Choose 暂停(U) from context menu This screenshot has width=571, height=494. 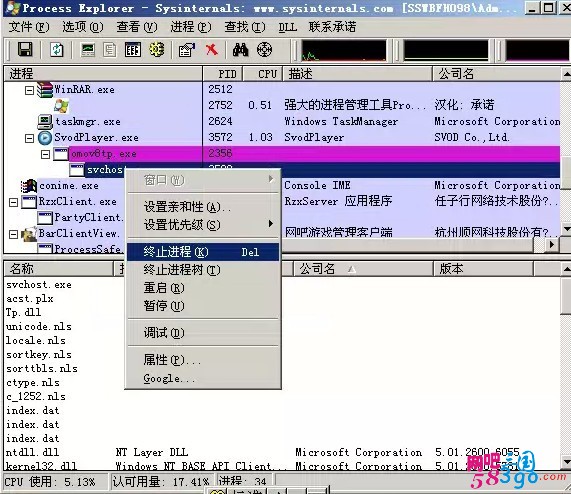204,305
